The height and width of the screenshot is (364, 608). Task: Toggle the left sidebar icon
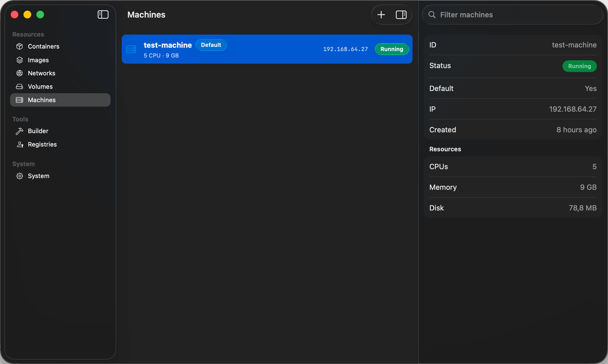pos(103,15)
